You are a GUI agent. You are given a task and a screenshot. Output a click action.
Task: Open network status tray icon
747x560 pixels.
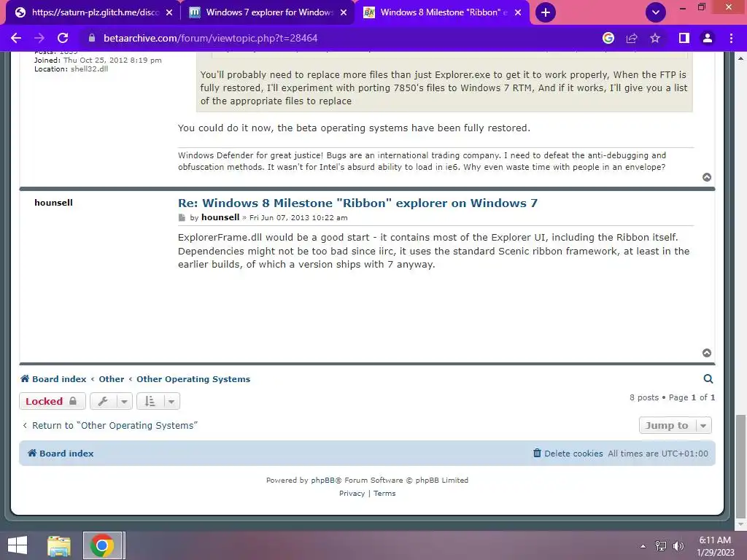[x=661, y=546]
